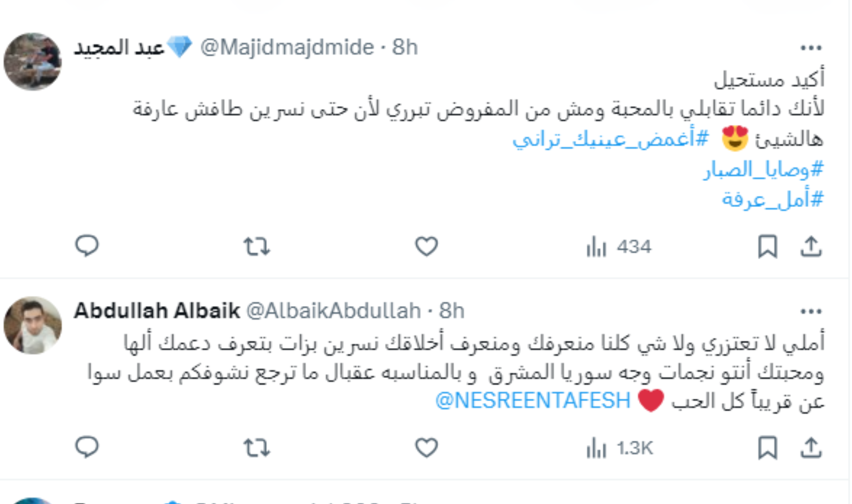Like Abdullah Albaik's tweet

[x=427, y=448]
